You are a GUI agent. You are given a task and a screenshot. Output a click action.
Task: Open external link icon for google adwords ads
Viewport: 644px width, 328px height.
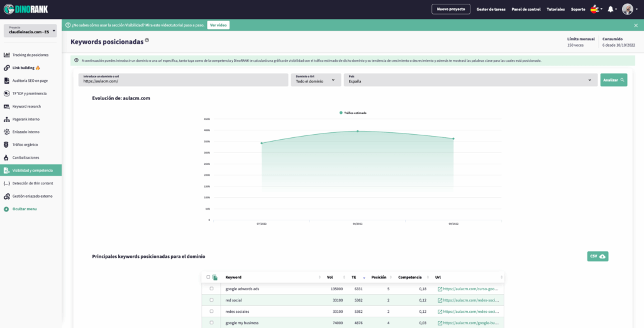click(x=440, y=289)
